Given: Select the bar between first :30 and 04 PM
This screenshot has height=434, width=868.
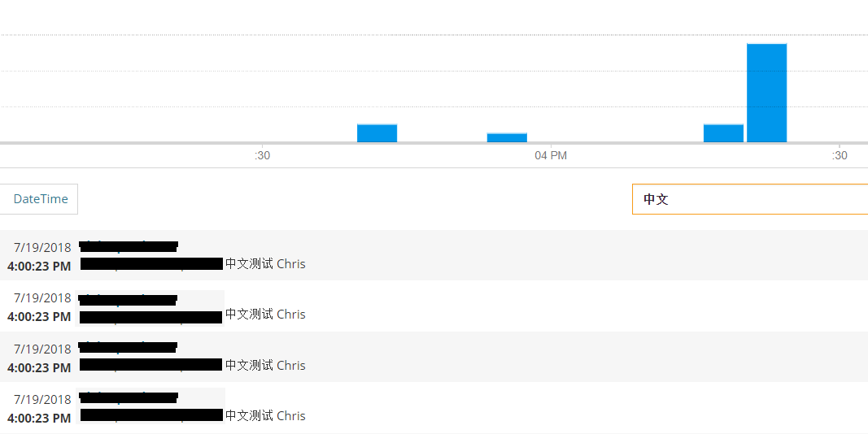Looking at the screenshot, I should pos(377,133).
